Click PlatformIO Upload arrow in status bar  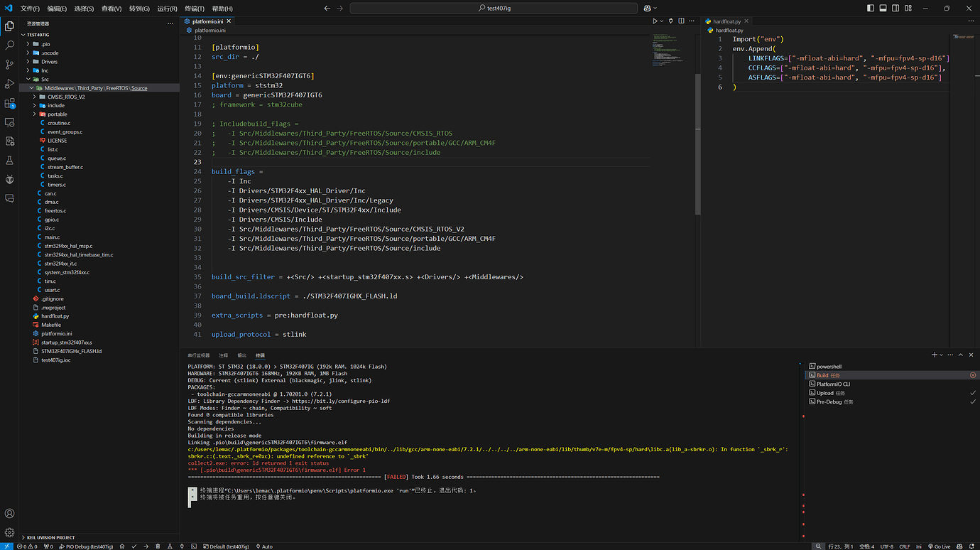pyautogui.click(x=146, y=546)
